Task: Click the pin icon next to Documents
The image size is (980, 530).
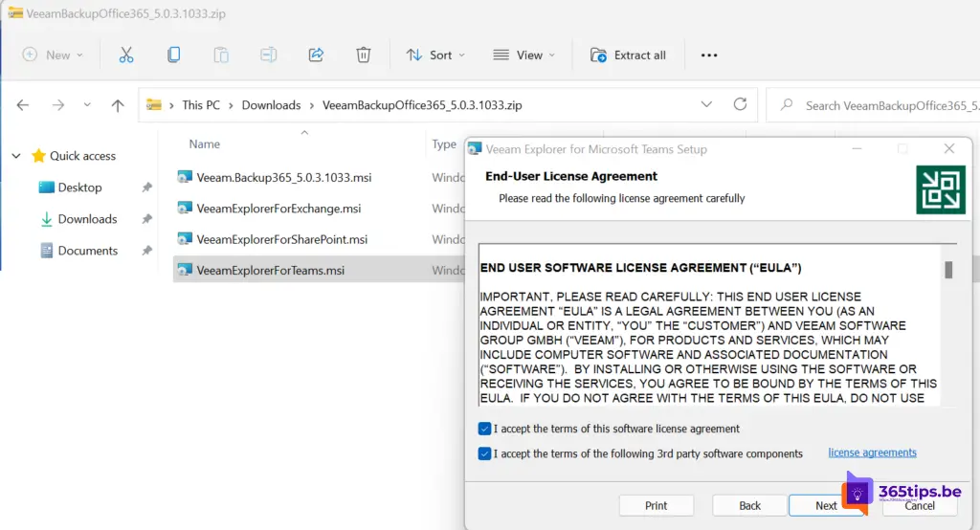Action: click(x=146, y=250)
